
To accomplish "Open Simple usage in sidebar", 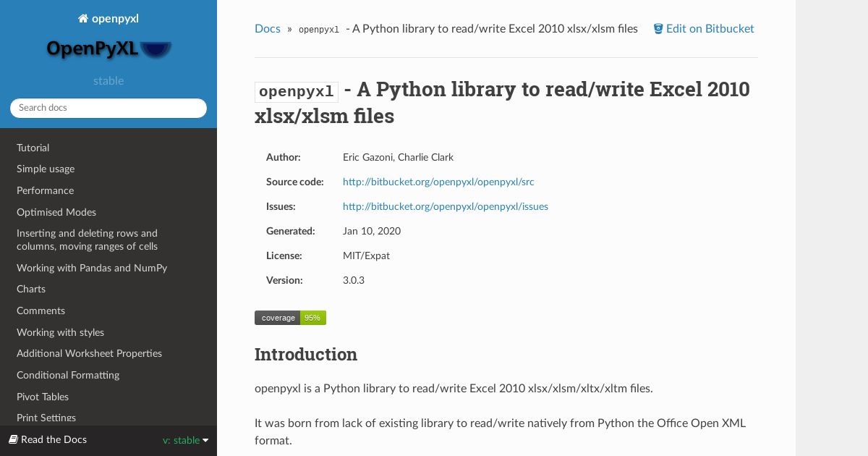I will coord(46,169).
